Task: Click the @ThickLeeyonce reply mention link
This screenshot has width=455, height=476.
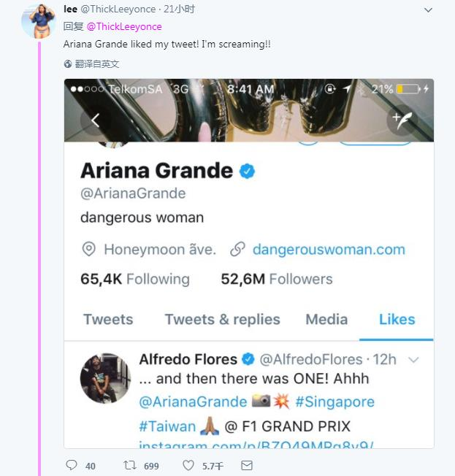Action: pyautogui.click(x=124, y=26)
